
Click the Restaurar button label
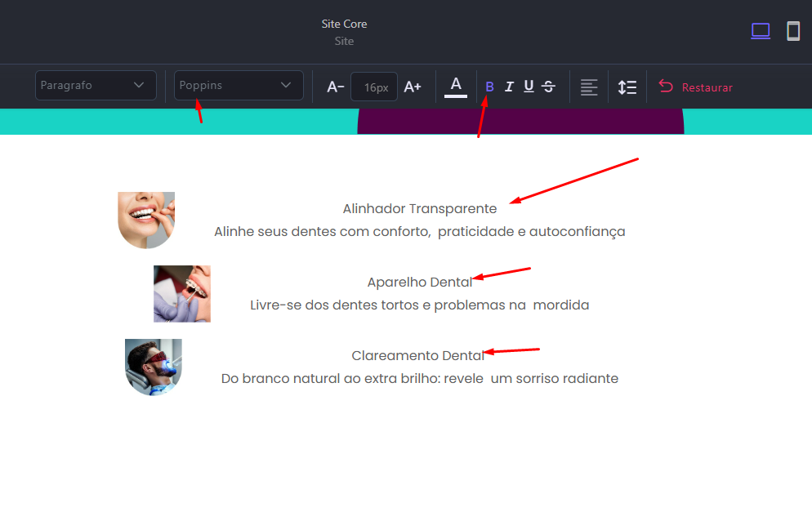pos(707,87)
